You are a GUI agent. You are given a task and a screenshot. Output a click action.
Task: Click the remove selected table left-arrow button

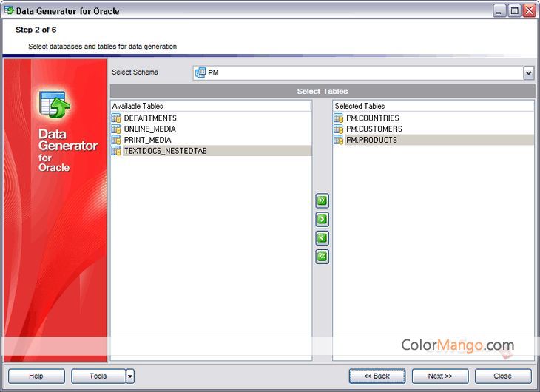click(322, 237)
